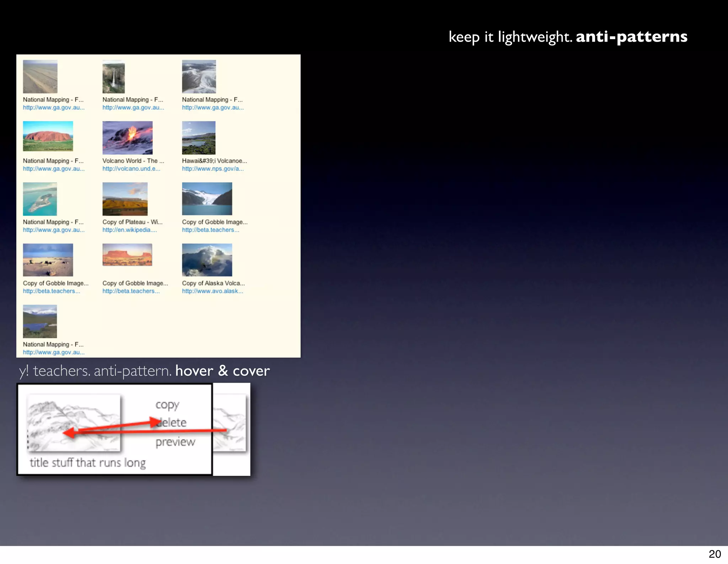Open the desert sand dunes thumbnail
This screenshot has width=728, height=564.
point(40,76)
